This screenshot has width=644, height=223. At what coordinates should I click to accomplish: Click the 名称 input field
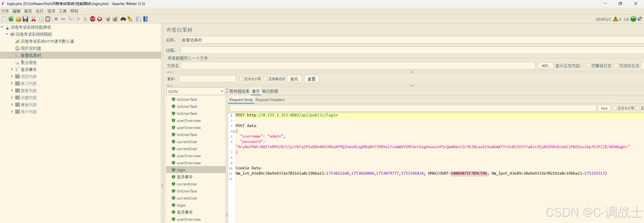click(x=412, y=40)
